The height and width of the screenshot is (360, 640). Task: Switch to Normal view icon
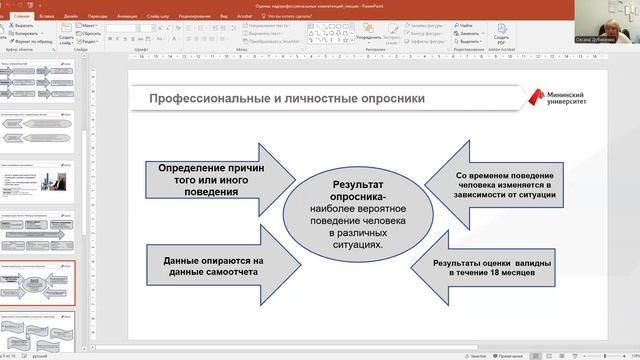(x=536, y=356)
